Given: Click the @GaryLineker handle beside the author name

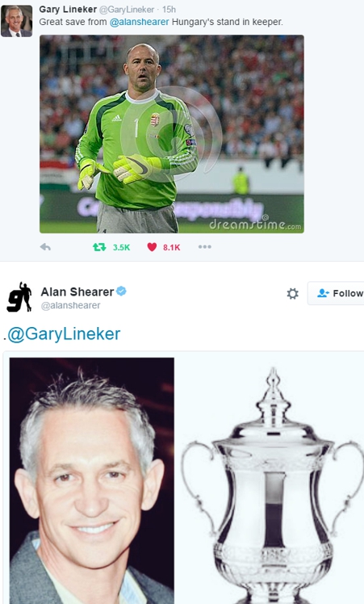Looking at the screenshot, I should (x=127, y=10).
